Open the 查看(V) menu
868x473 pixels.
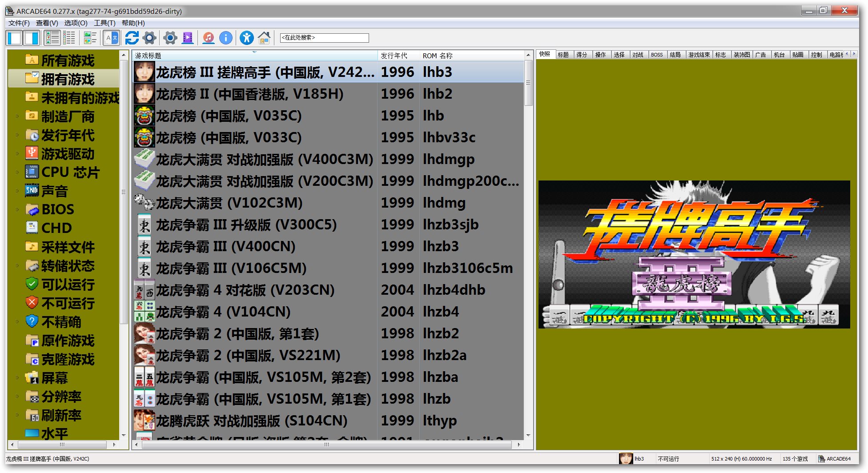click(47, 23)
